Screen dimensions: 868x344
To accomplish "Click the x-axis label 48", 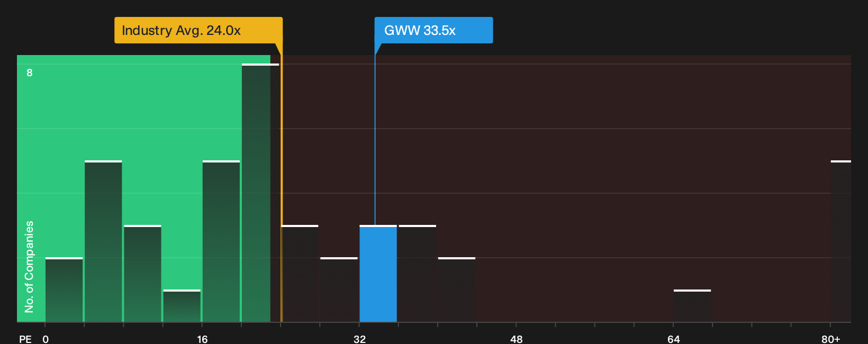I will tap(517, 339).
